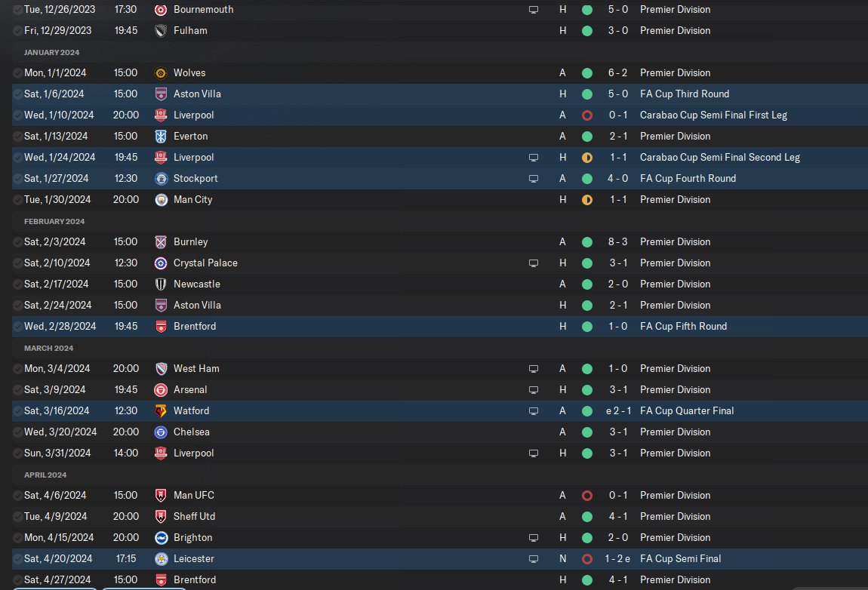
Task: Click the yellow draw indicator for Man City
Action: [x=586, y=200]
